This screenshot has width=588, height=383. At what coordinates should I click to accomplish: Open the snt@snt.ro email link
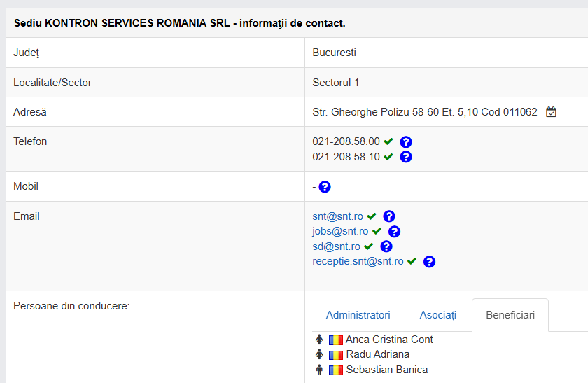point(338,216)
